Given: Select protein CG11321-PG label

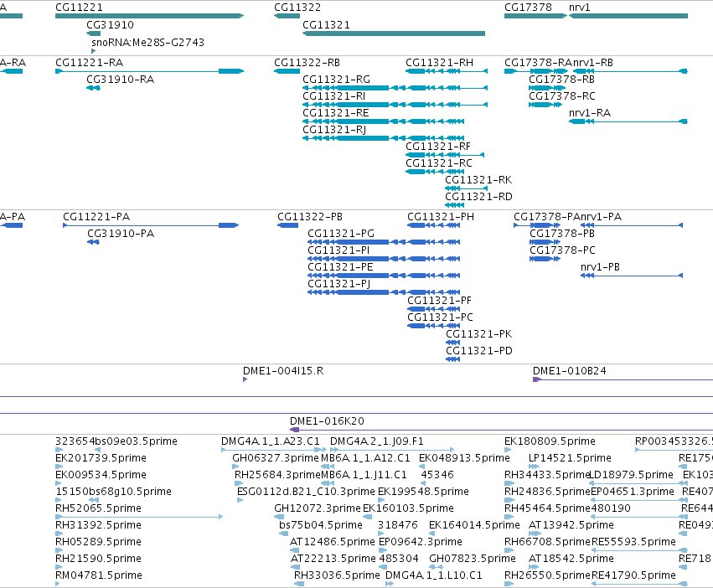Looking at the screenshot, I should pos(341,234).
